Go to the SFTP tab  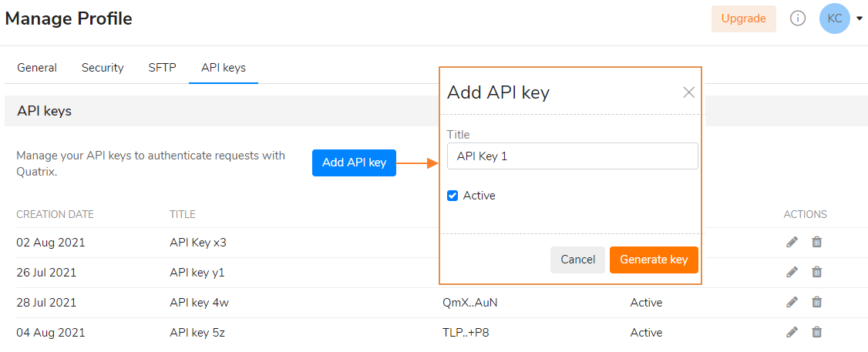coord(162,68)
